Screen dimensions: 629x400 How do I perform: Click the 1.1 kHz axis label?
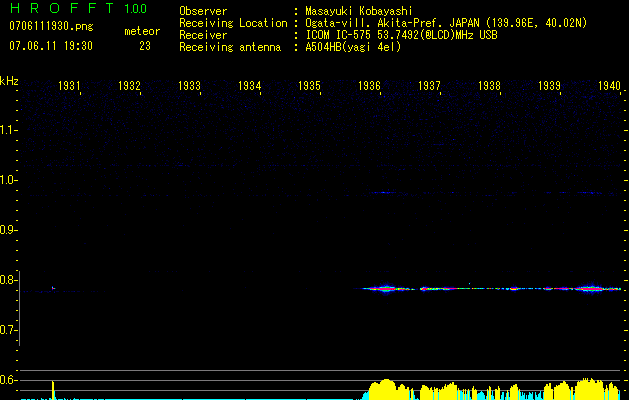(x=8, y=130)
